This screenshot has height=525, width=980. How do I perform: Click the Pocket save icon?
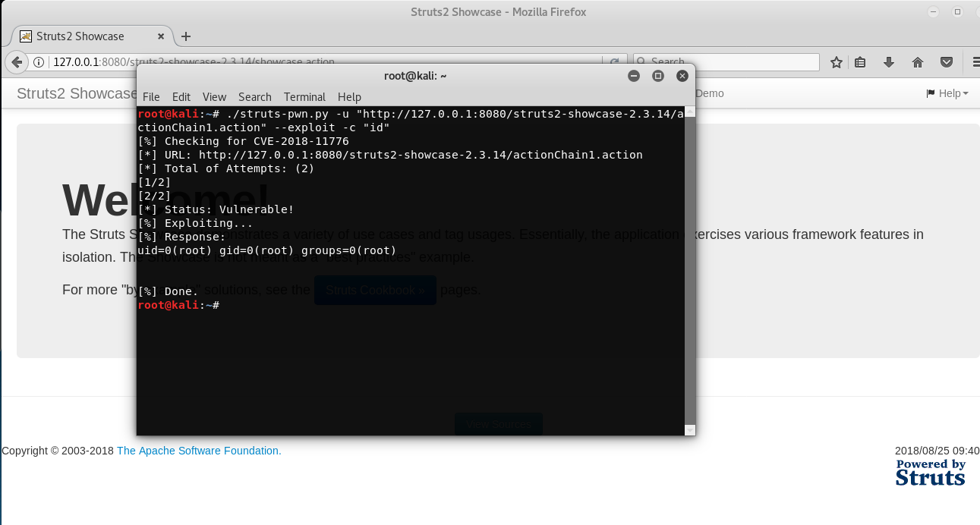click(x=947, y=62)
